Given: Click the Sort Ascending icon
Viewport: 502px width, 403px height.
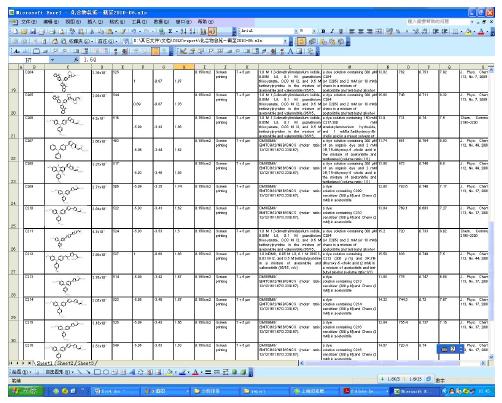Looking at the screenshot, I should [183, 31].
